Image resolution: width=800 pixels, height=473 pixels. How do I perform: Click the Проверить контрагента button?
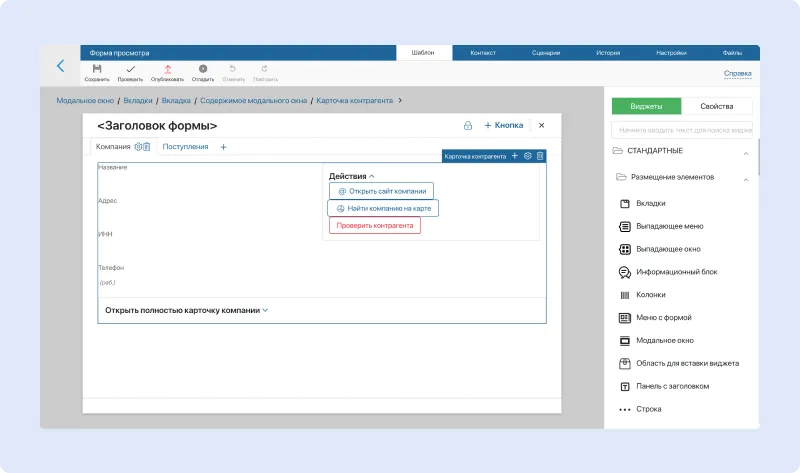pos(375,226)
